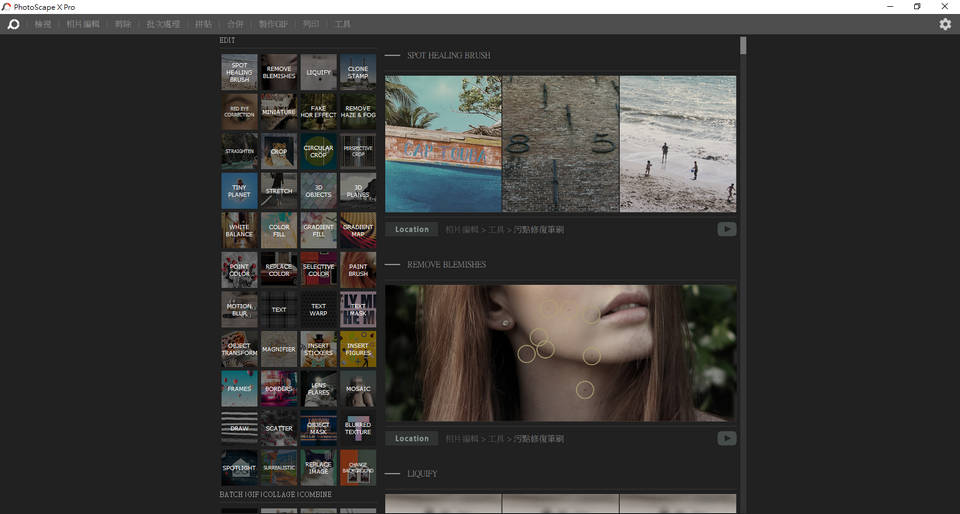The image size is (960, 514).
Task: Click the Gradient Map tile
Action: (x=358, y=230)
